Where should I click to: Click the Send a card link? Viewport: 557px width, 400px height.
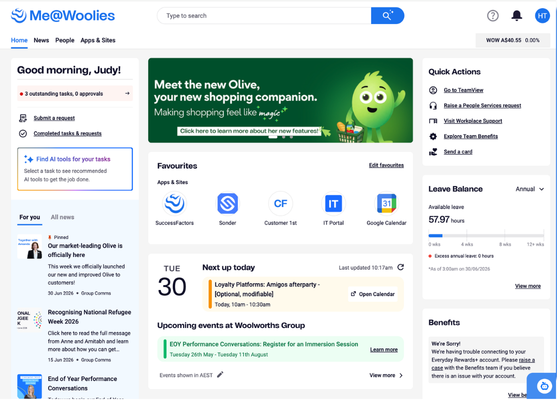click(x=458, y=152)
